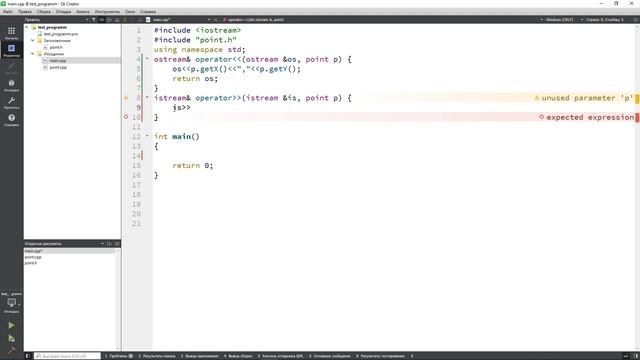This screenshot has height=360, width=640.
Task: Split the editor with the top-right icon
Action: [636, 20]
